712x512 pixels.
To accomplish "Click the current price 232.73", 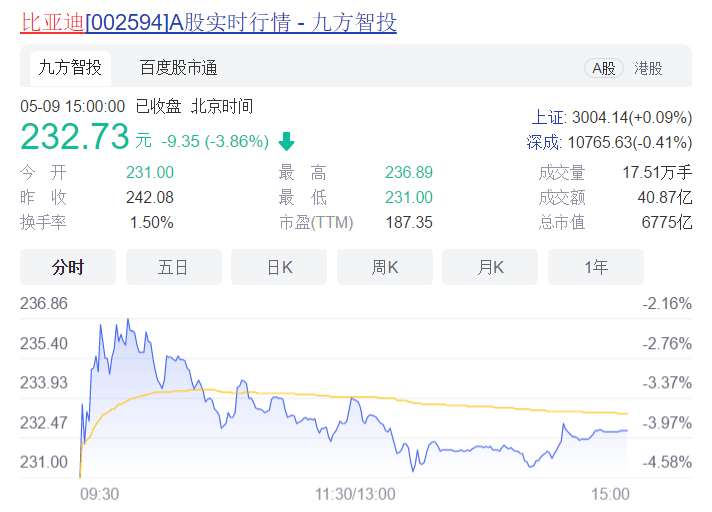I will click(x=75, y=136).
